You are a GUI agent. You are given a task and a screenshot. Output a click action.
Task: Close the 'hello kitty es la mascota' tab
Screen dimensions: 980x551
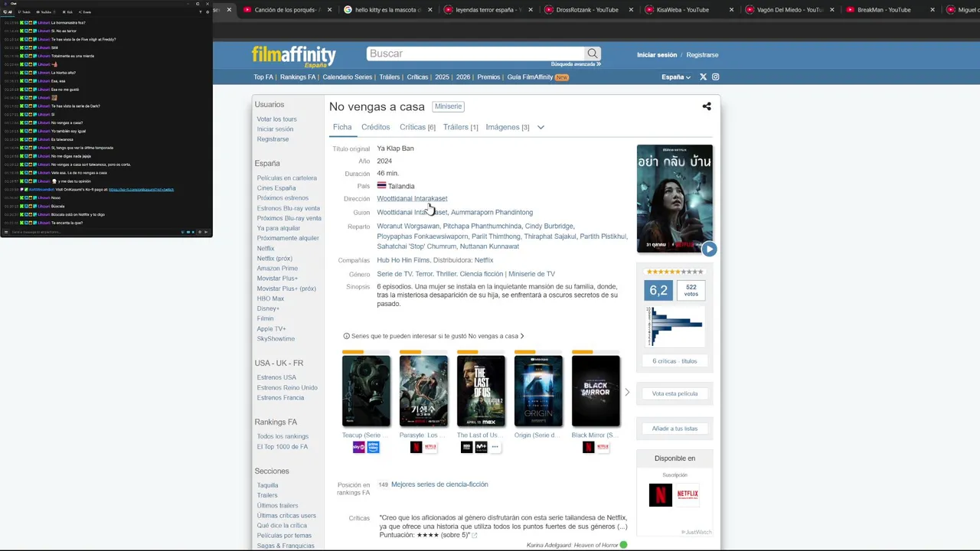430,10
